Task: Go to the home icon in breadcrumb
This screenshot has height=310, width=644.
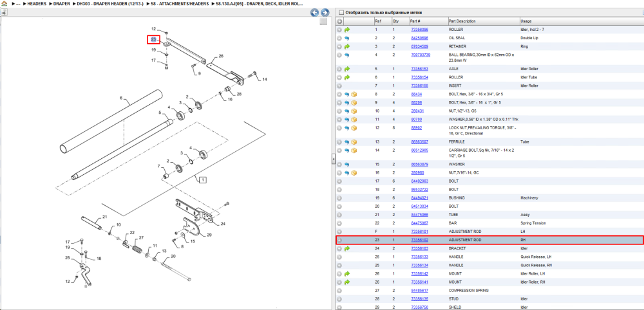Action: pos(4,4)
